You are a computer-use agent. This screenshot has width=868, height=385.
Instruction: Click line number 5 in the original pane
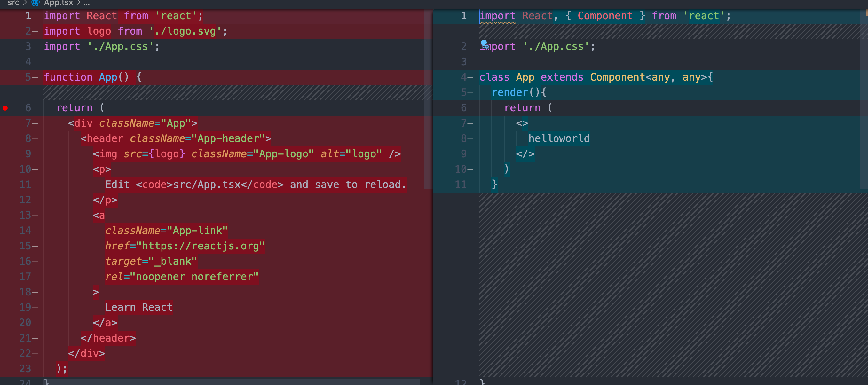(x=28, y=77)
